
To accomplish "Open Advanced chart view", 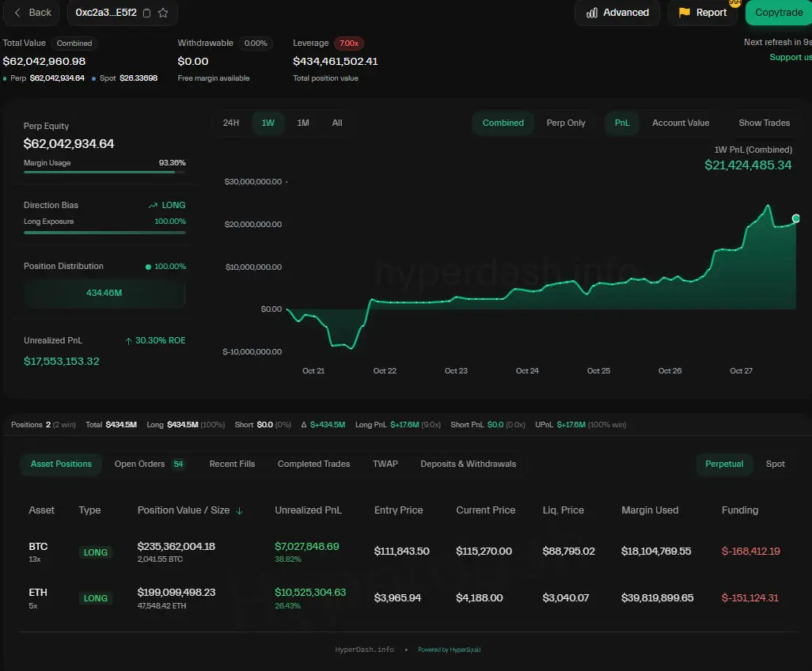I will click(x=617, y=13).
